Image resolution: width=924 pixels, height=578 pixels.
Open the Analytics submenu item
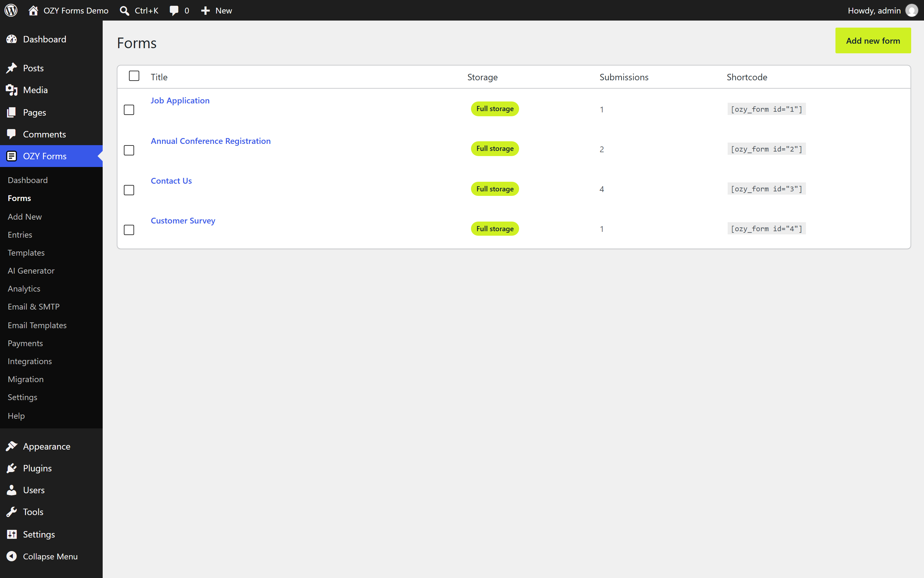pyautogui.click(x=24, y=289)
